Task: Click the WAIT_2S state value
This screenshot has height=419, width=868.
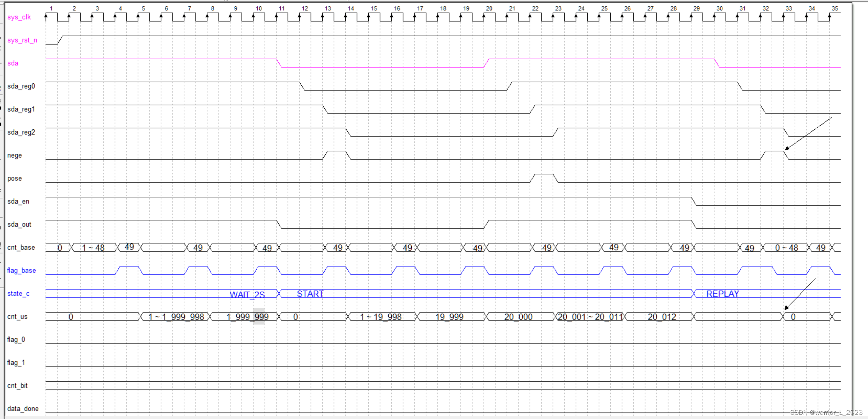Action: click(x=247, y=294)
